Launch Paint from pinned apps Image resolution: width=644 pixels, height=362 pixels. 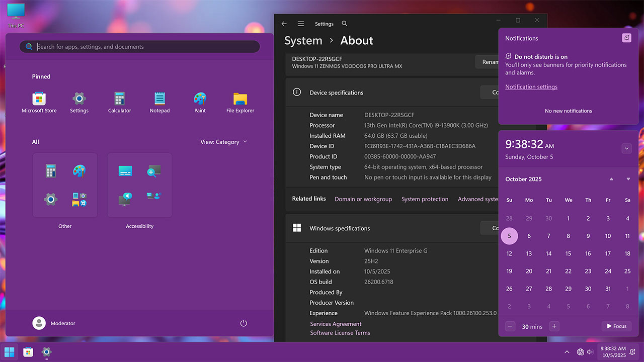(x=200, y=103)
